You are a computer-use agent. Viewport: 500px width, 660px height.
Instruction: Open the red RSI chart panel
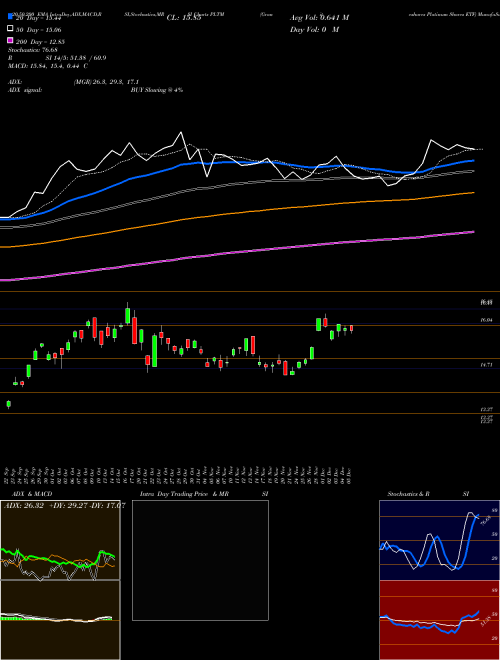pos(439,620)
